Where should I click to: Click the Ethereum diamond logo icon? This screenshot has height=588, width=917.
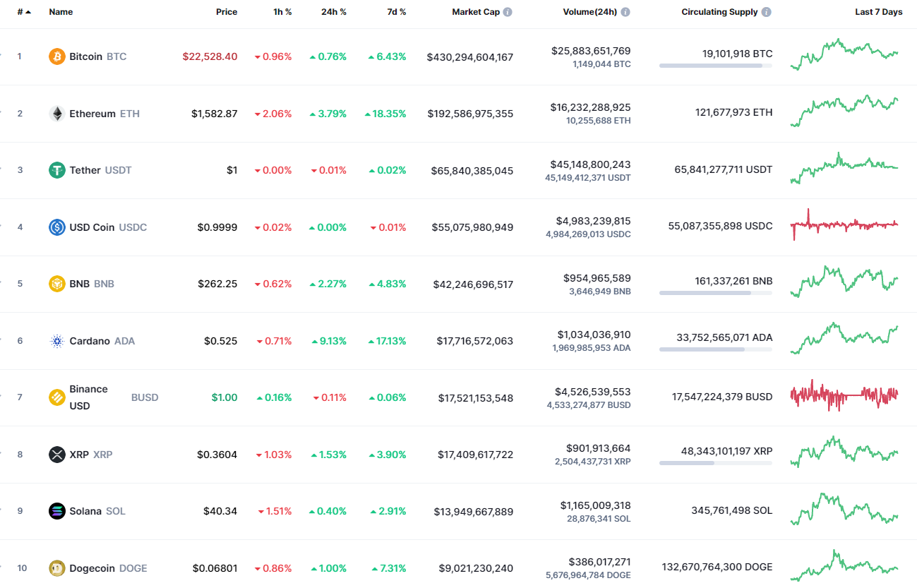[57, 114]
